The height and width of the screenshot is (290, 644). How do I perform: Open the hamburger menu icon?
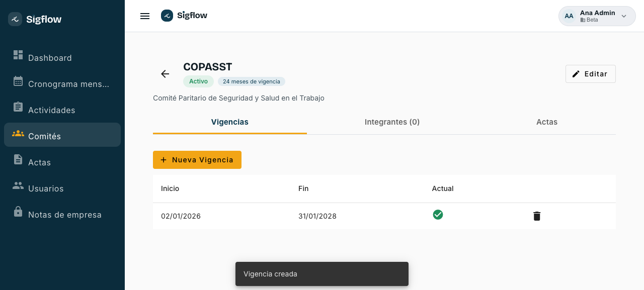(145, 16)
